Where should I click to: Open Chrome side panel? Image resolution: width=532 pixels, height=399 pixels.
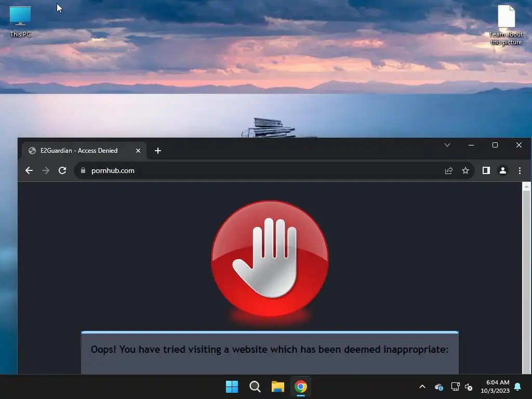point(486,170)
